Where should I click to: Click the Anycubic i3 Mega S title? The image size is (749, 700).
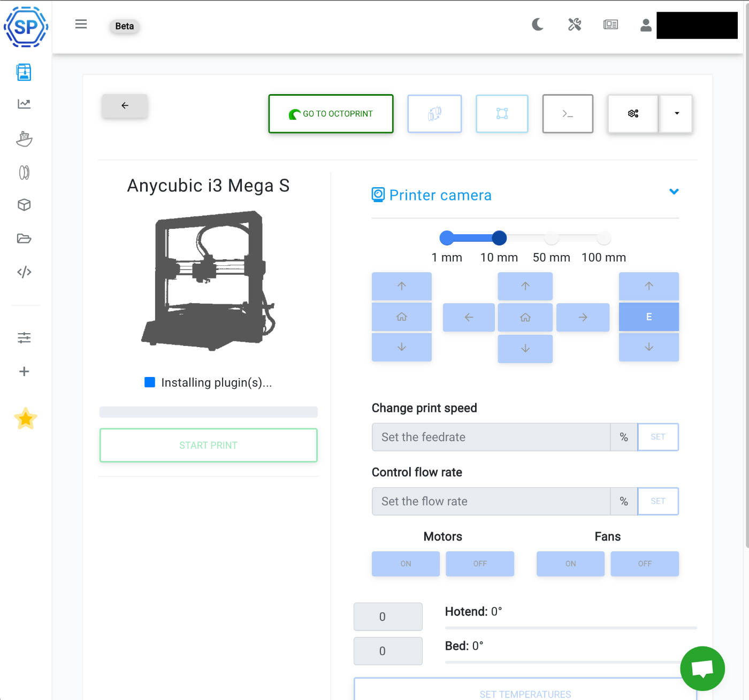[x=208, y=186]
